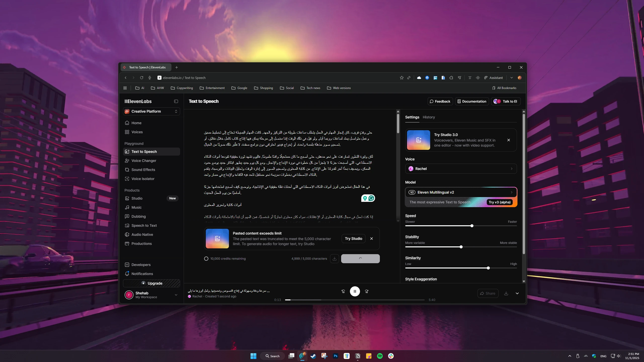Close the pasted content limit notice
644x362 pixels.
coord(372,239)
